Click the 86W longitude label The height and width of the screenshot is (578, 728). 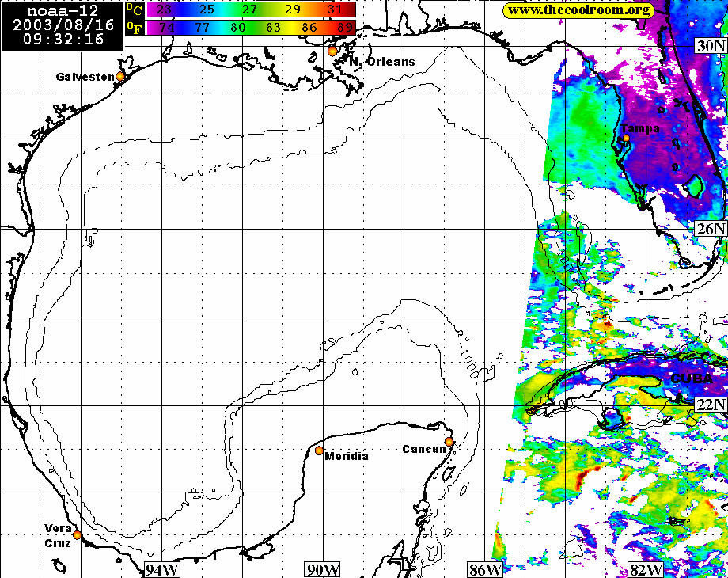coord(485,569)
